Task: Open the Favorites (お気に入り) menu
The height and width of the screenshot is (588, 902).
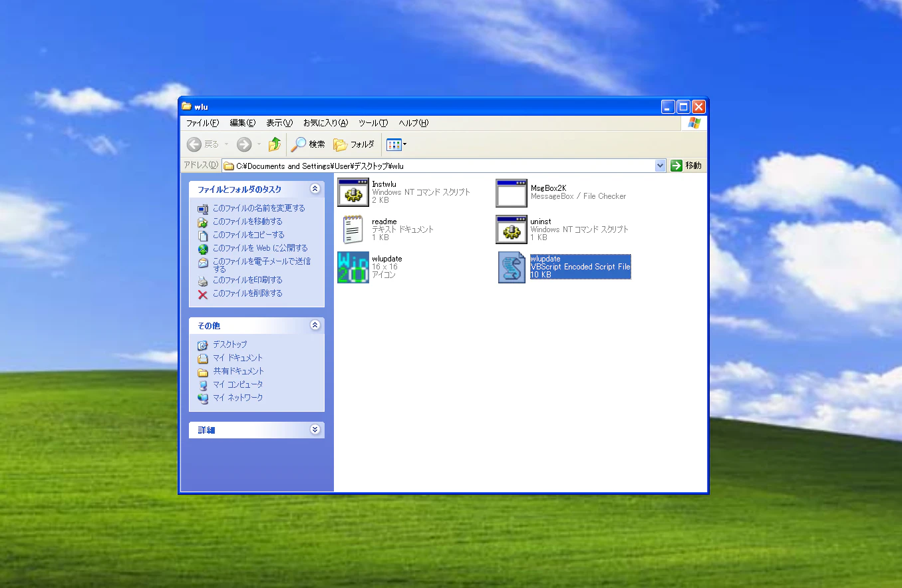Action: tap(325, 123)
